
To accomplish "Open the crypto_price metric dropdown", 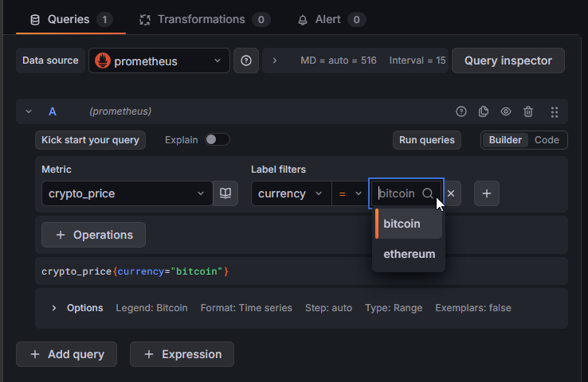I will (127, 193).
